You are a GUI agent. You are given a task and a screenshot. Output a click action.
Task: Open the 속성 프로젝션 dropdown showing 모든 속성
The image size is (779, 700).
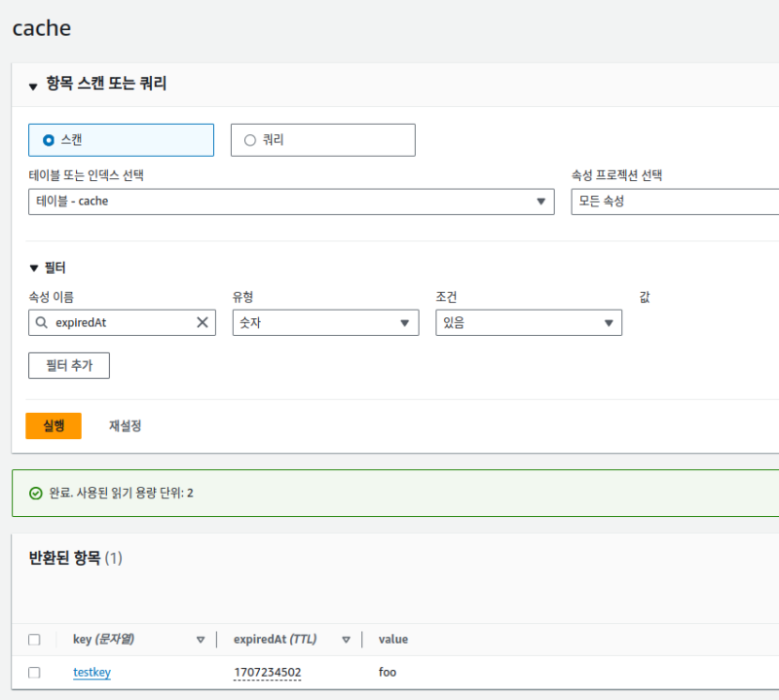[x=674, y=202]
